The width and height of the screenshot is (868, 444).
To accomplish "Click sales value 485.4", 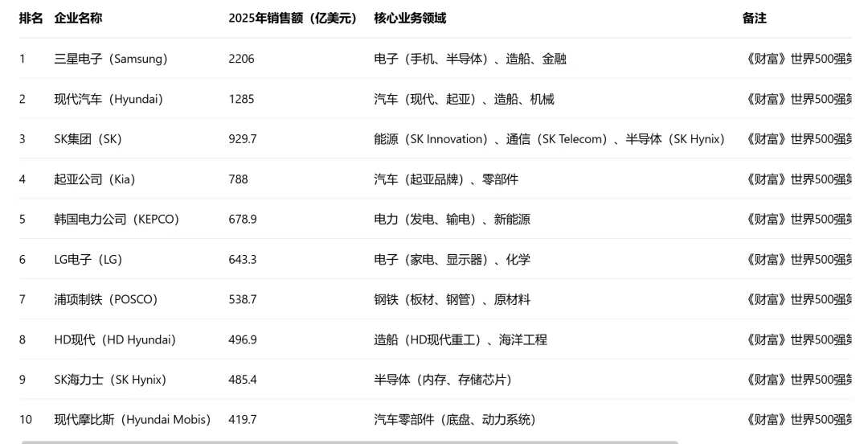I will point(243,380).
